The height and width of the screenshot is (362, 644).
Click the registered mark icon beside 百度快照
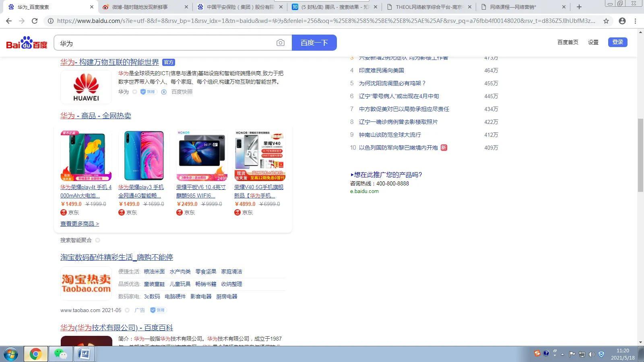tap(164, 92)
